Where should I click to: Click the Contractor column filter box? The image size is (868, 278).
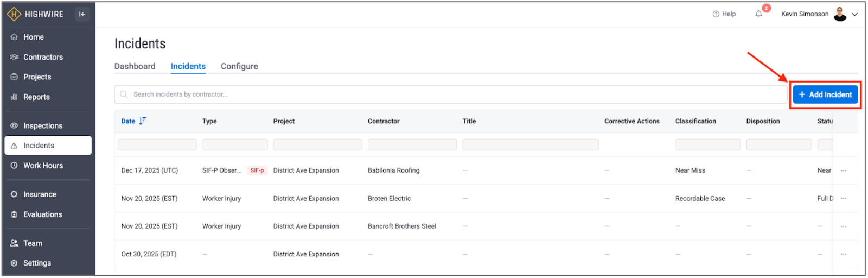pyautogui.click(x=412, y=144)
